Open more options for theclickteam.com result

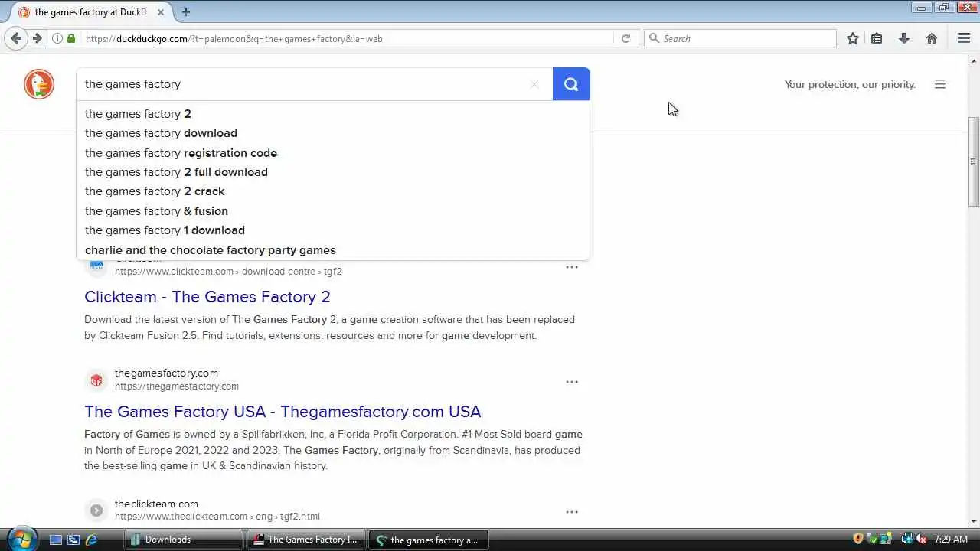point(572,512)
